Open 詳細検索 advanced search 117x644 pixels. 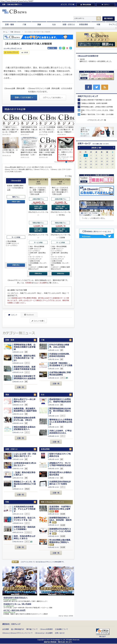[108, 18]
